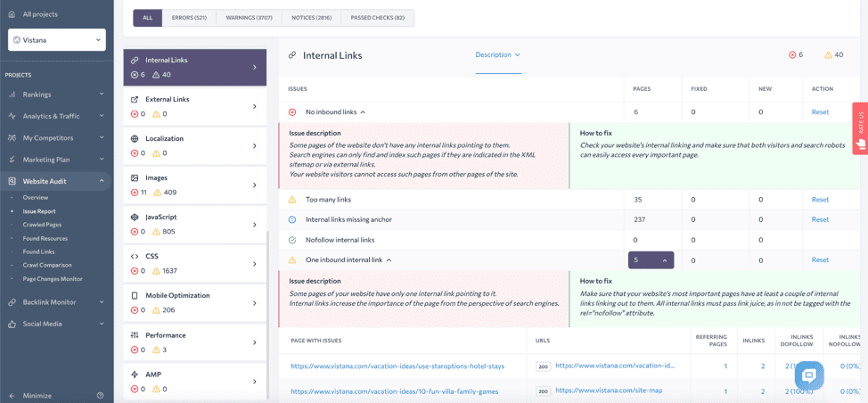Expand the Marketing Plan chevron
This screenshot has height=403, width=868.
[102, 160]
